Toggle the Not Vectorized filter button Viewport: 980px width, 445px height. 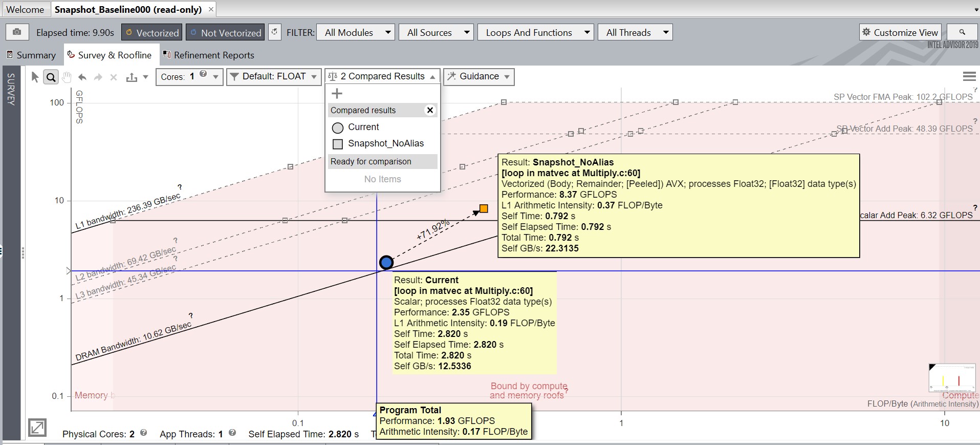click(225, 32)
